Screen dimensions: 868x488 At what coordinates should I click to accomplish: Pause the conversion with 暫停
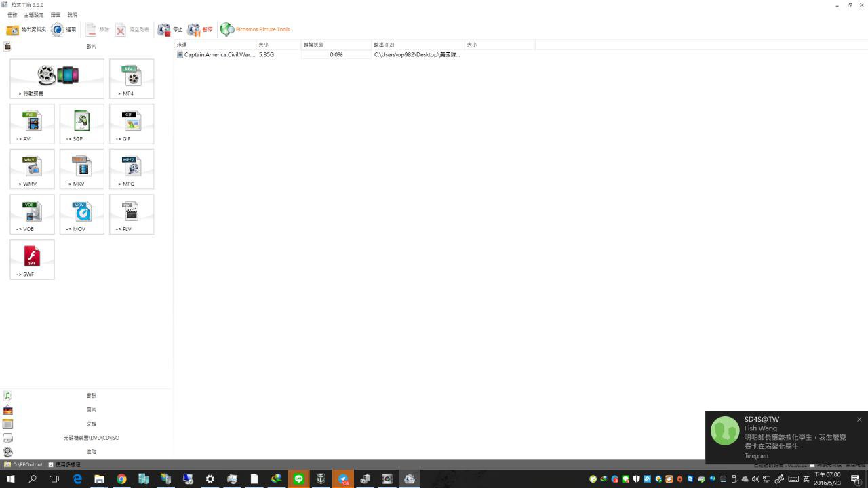coord(200,30)
